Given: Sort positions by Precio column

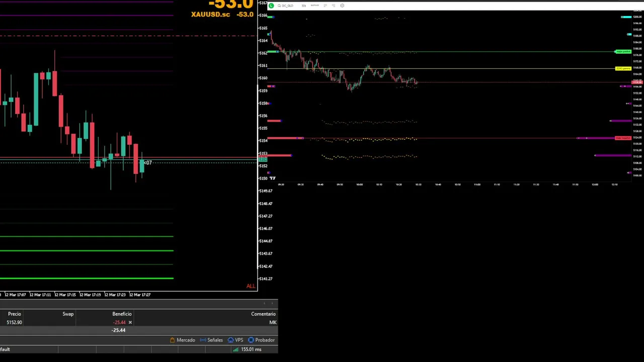Looking at the screenshot, I should click(x=15, y=314).
